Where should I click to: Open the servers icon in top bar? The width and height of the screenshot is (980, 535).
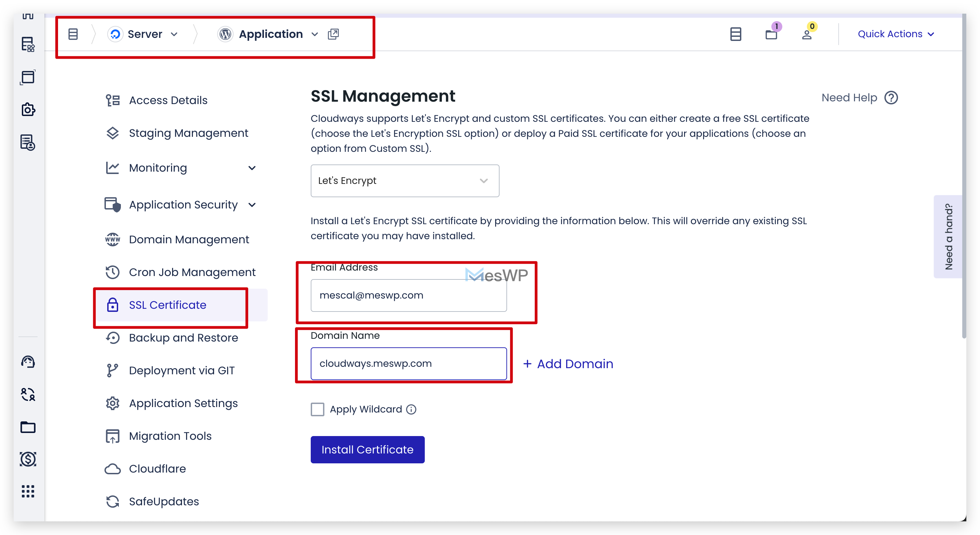tap(736, 34)
